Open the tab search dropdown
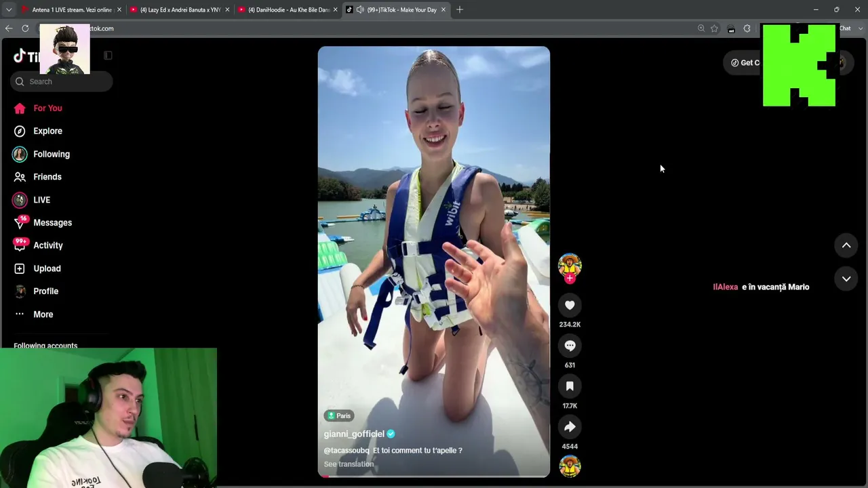The height and width of the screenshot is (488, 868). tap(8, 9)
